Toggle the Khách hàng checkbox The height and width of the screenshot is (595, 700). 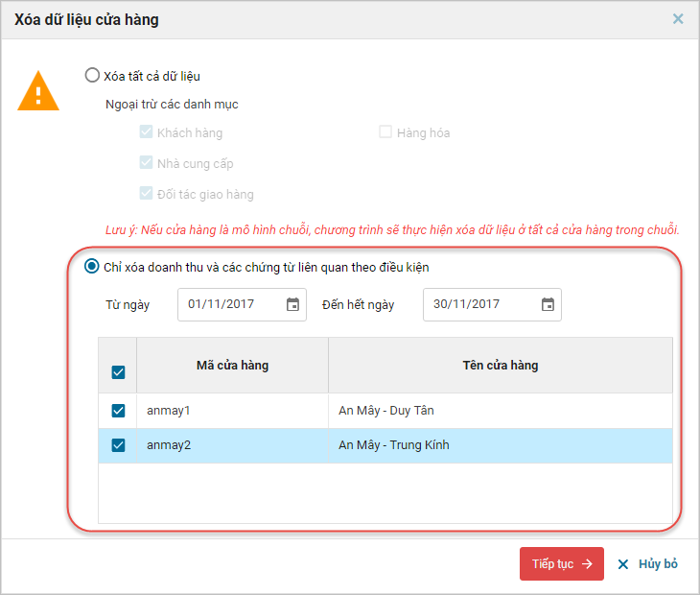click(x=146, y=132)
